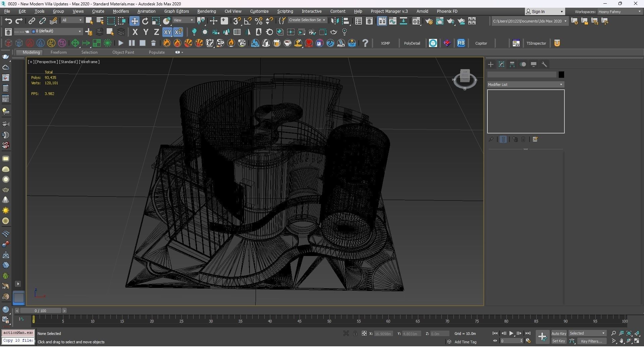644x349 pixels.
Task: Click the Select by Name icon
Action: pos(100,21)
